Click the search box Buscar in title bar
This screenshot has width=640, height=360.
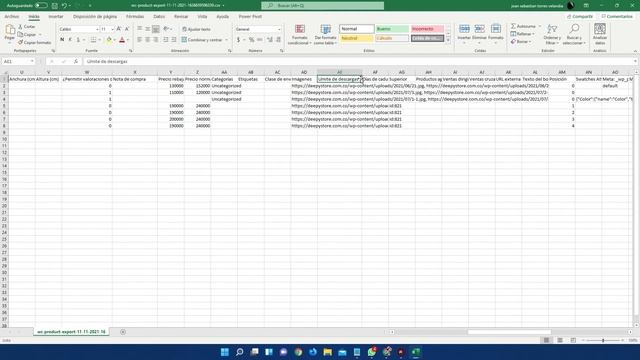[x=322, y=6]
